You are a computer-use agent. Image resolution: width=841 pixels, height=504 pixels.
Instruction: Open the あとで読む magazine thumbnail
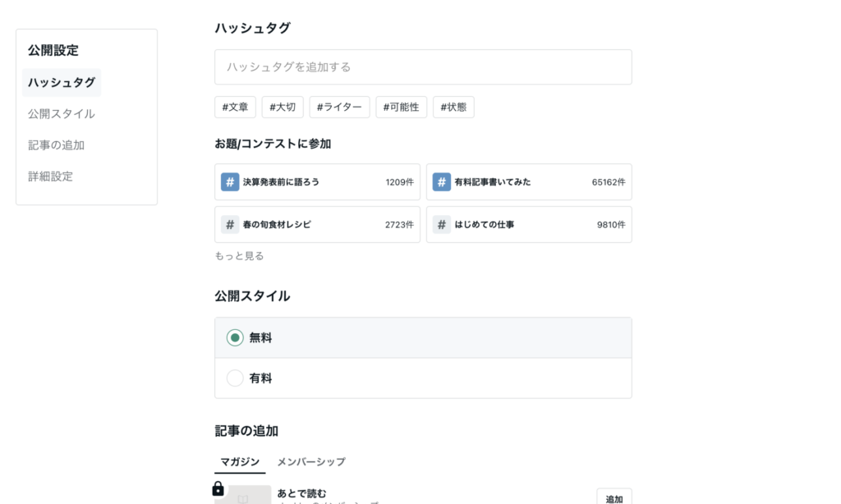point(243,495)
